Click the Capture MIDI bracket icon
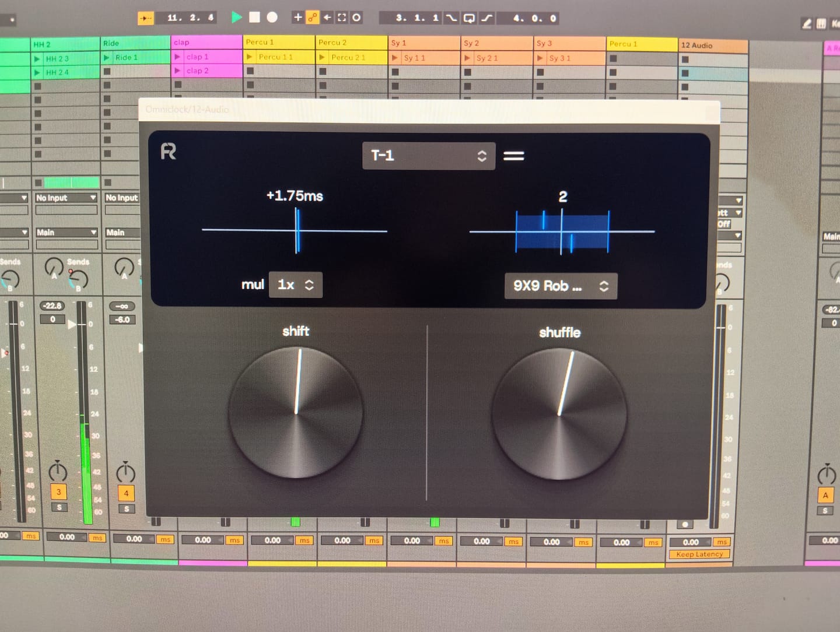This screenshot has width=840, height=632. (x=342, y=17)
